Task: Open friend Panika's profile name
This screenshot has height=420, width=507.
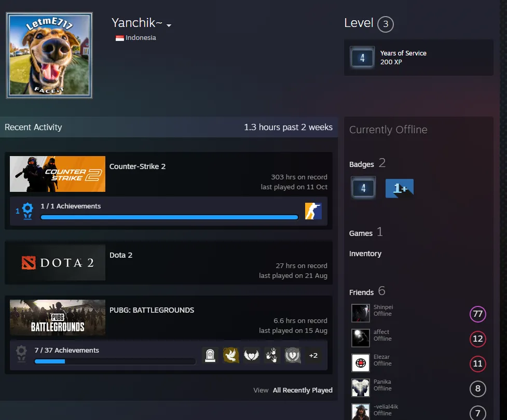Action: click(382, 382)
